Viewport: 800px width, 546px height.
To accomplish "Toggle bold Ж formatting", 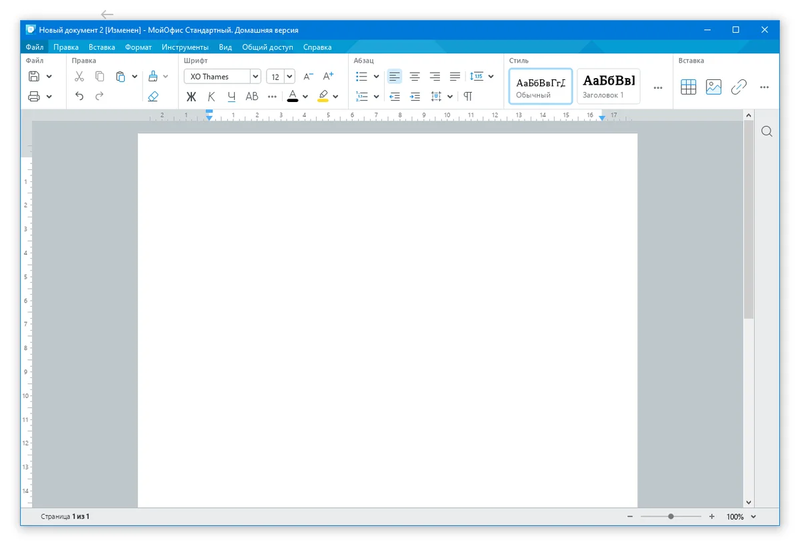I will tap(191, 96).
